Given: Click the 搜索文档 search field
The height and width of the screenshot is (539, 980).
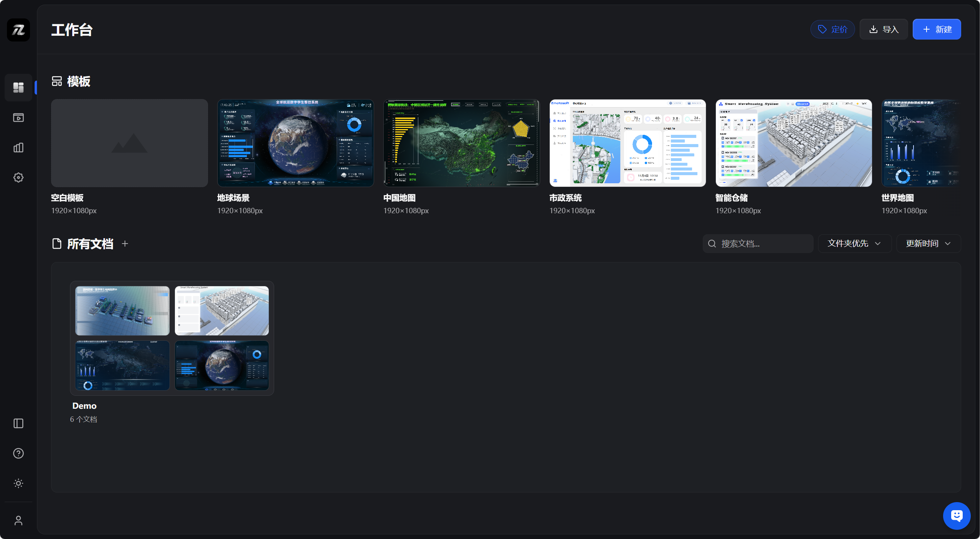Looking at the screenshot, I should [x=761, y=244].
